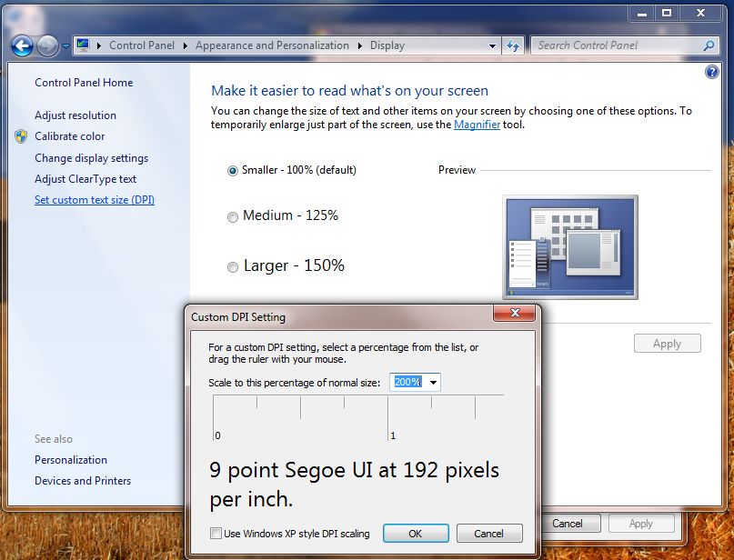Select the Medium - 125% option
Viewport: 734px width, 560px height.
233,217
